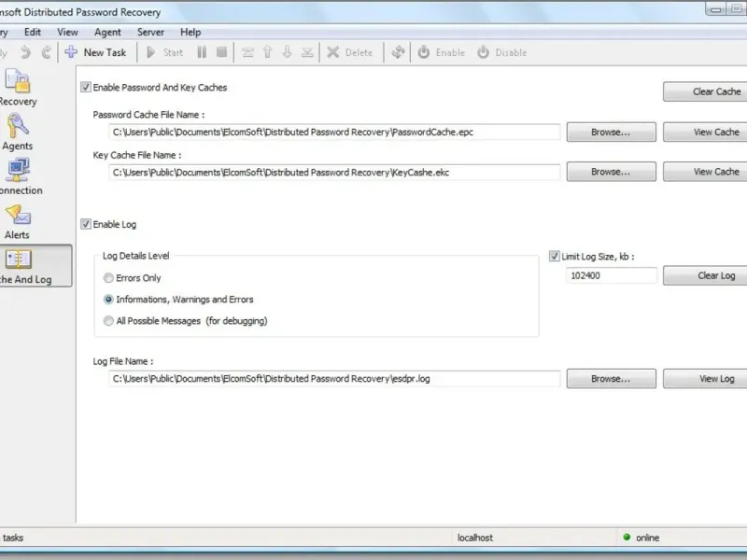Click the New Task label text
747x560 pixels.
pyautogui.click(x=105, y=52)
